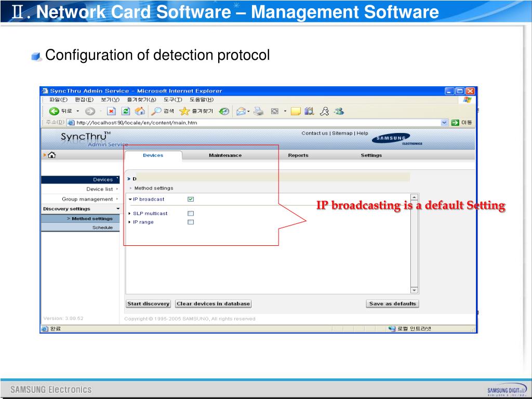This screenshot has height=399, width=532.
Task: Click the Print icon in toolbar
Action: [259, 111]
